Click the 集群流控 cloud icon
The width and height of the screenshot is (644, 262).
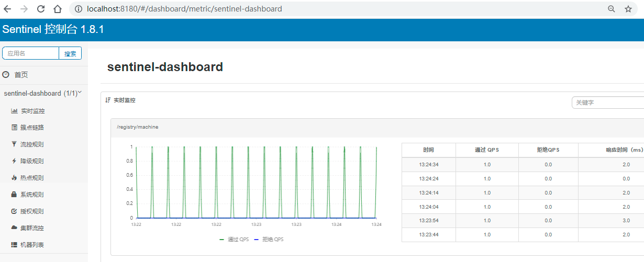click(14, 228)
